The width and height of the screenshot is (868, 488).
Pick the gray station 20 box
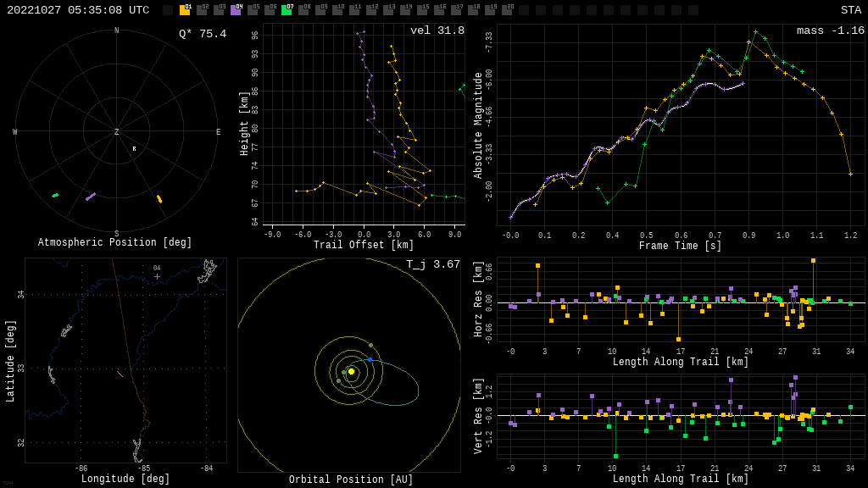(x=507, y=10)
